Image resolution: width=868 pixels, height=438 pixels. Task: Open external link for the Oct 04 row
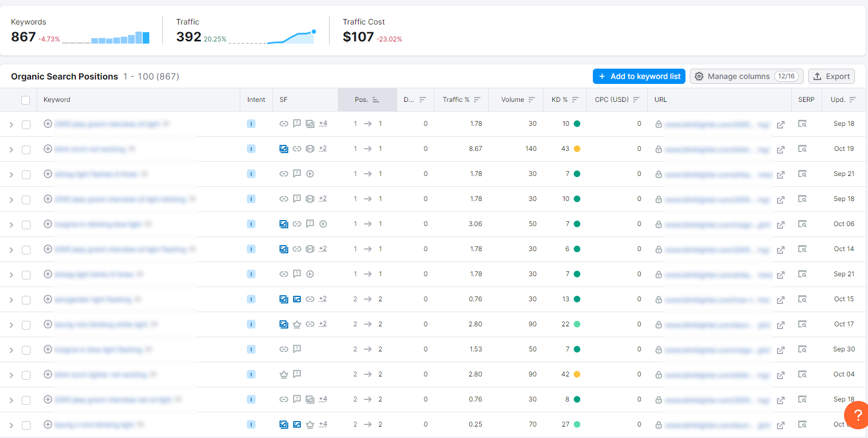point(781,375)
